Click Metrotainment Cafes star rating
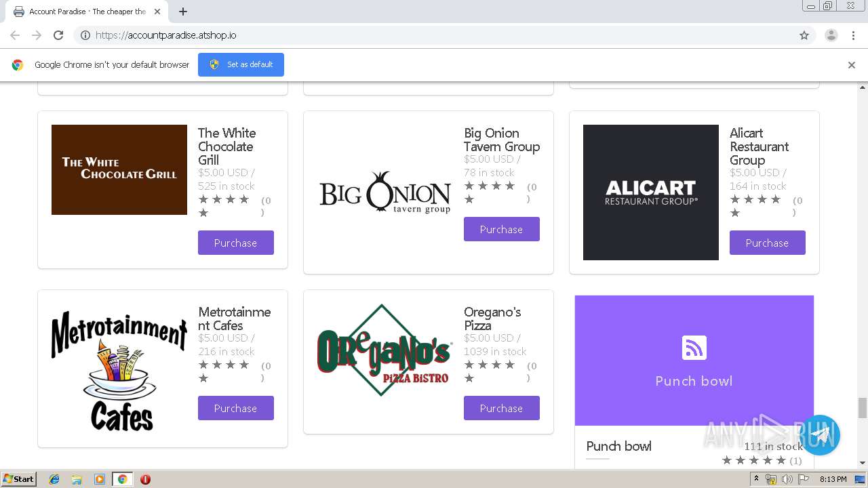Screen dimensions: 868x488 [224, 371]
